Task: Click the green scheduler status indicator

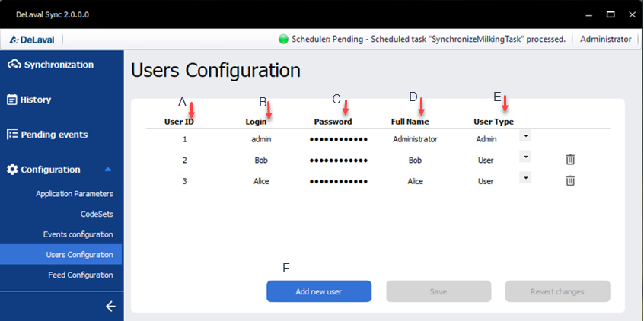Action: (283, 40)
